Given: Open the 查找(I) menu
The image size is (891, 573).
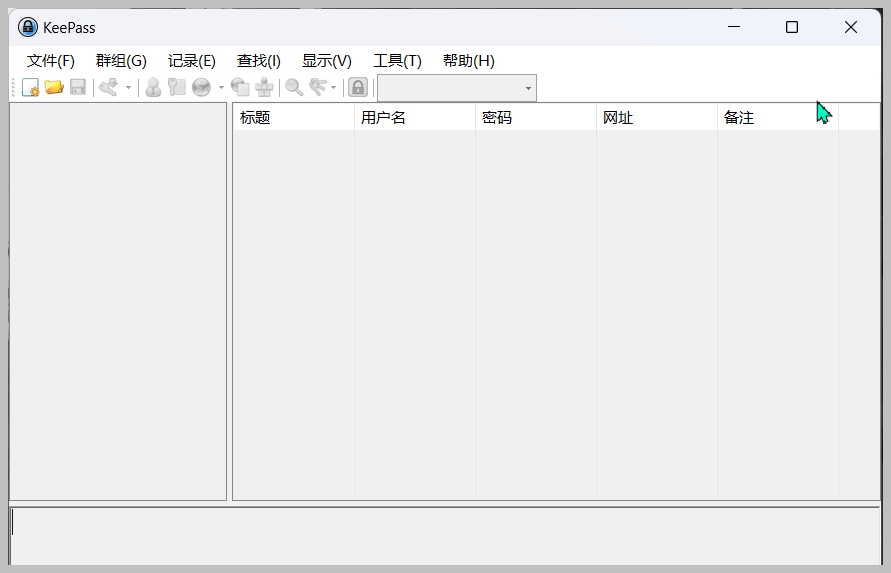Looking at the screenshot, I should pyautogui.click(x=259, y=61).
